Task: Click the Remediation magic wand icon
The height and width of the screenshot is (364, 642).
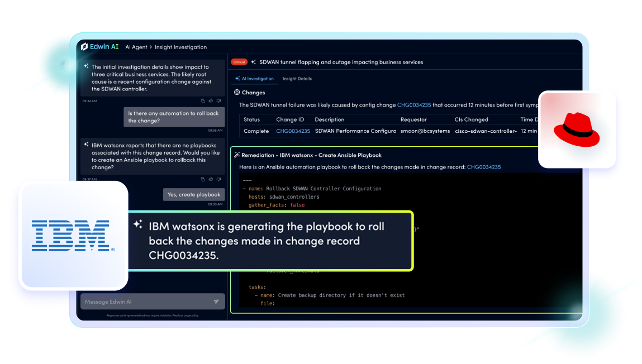Action: (x=237, y=155)
